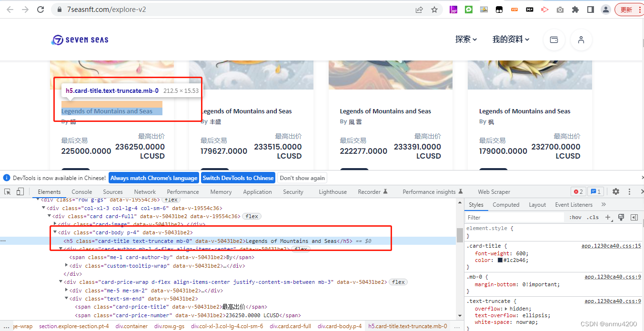Image resolution: width=644 pixels, height=331 pixels.
Task: Bookmark this page with the star icon
Action: tap(434, 10)
